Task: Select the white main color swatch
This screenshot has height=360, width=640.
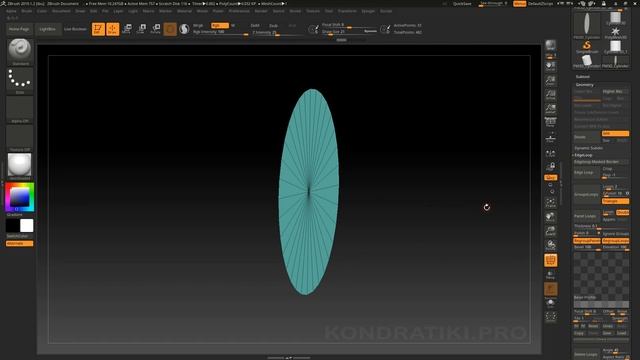Action: pos(27,226)
